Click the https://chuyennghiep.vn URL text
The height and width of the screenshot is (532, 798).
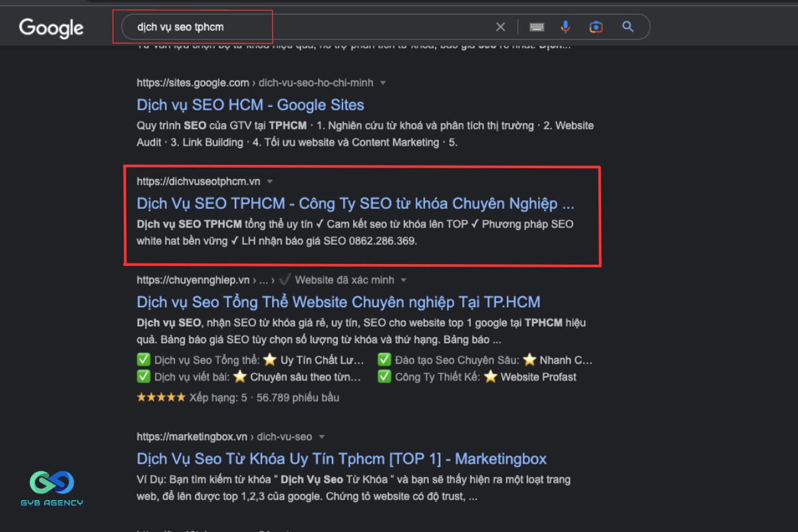click(x=194, y=280)
